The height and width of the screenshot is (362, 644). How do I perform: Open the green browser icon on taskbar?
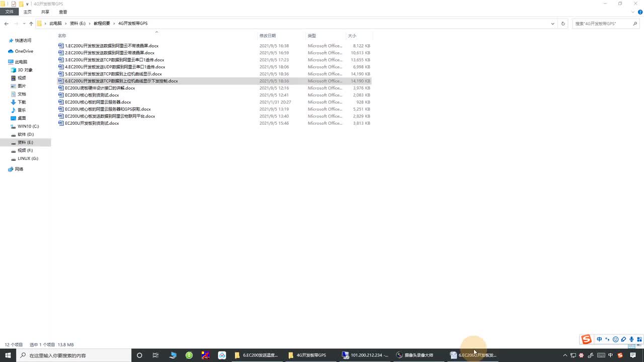pyautogui.click(x=189, y=355)
